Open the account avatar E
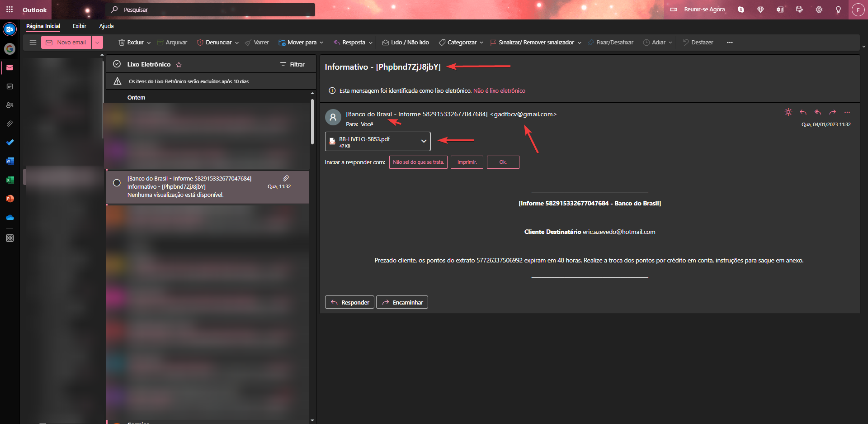868x424 pixels. 858,10
